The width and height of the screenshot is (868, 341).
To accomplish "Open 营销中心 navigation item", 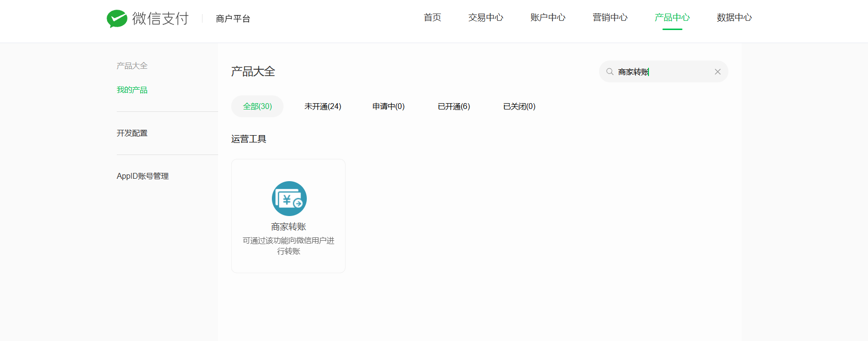I will point(610,17).
